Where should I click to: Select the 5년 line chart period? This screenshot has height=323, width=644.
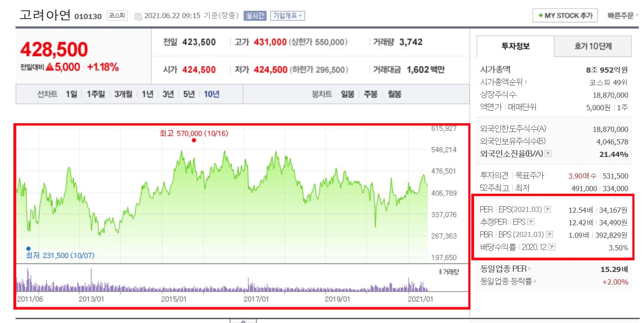189,94
